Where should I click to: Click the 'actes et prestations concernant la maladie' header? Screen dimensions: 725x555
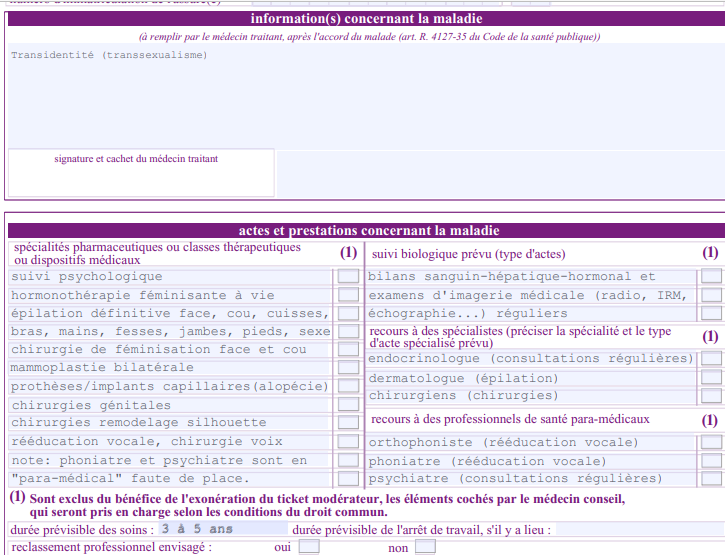pyautogui.click(x=366, y=230)
